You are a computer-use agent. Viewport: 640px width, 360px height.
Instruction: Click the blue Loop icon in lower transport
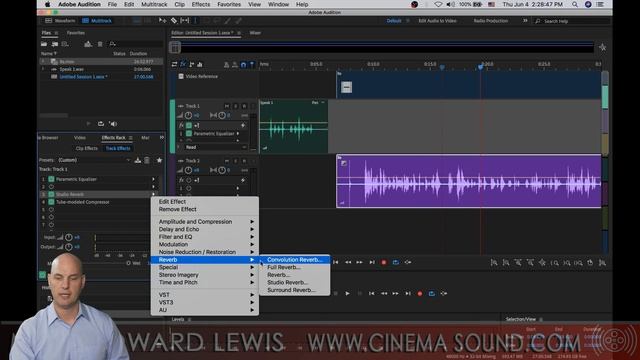tap(432, 293)
